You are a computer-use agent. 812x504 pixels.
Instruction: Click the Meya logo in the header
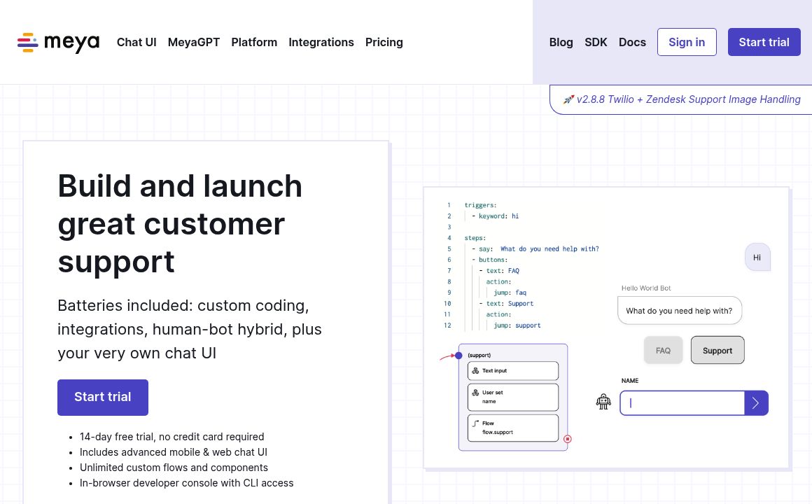tap(58, 42)
